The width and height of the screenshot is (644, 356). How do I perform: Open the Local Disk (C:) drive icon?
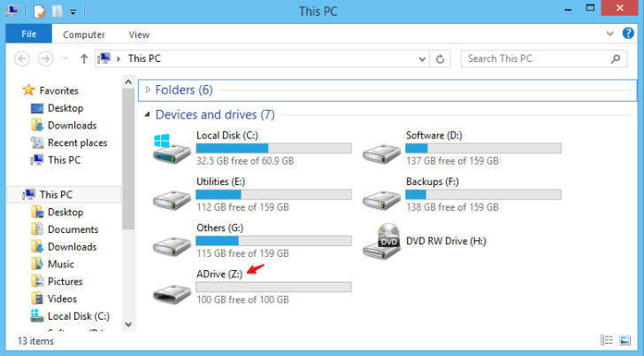pos(171,148)
